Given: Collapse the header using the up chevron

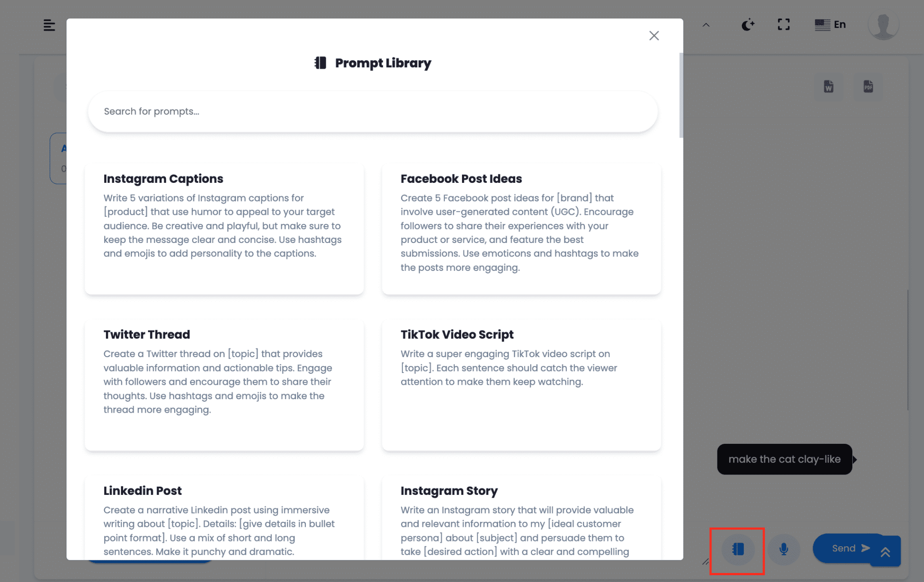Looking at the screenshot, I should (x=706, y=25).
